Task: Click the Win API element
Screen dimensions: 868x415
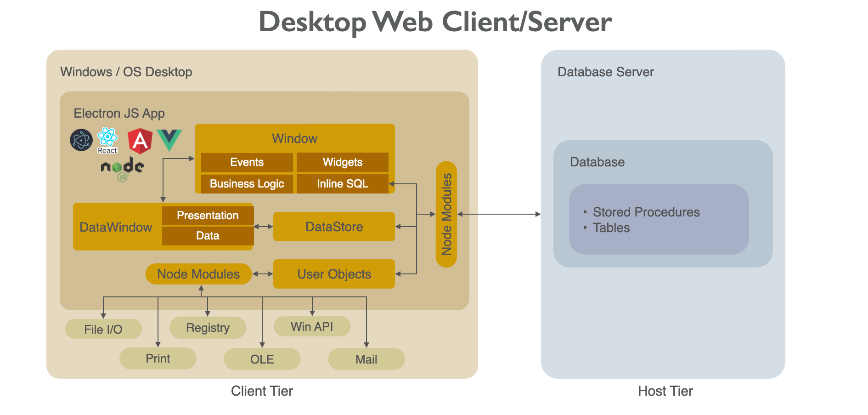Action: click(x=312, y=326)
